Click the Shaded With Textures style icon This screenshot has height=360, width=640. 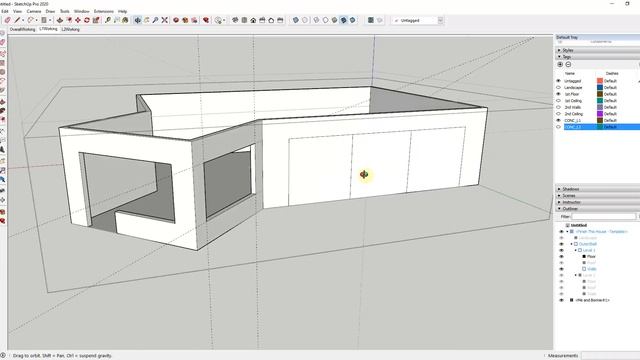tap(343, 20)
